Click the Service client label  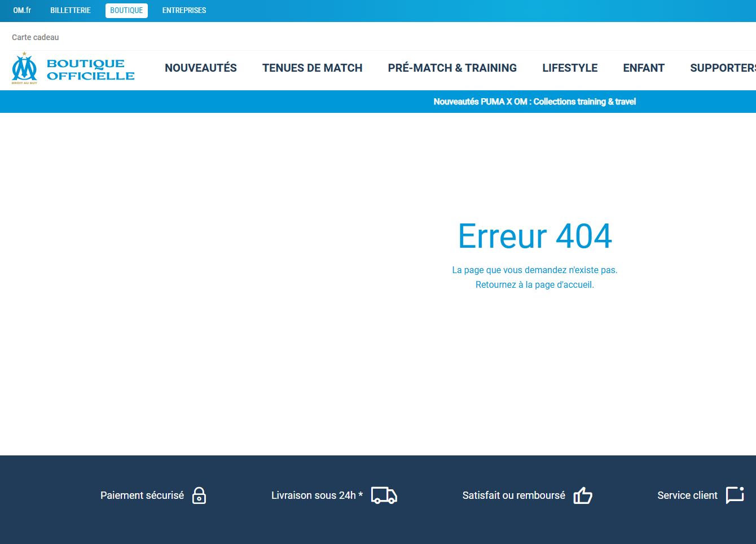(687, 495)
